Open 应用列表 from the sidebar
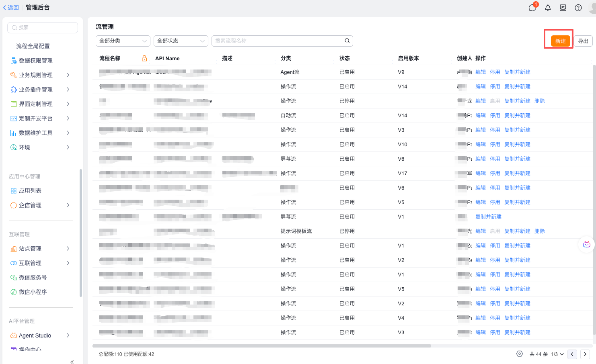This screenshot has width=596, height=364. pos(30,191)
